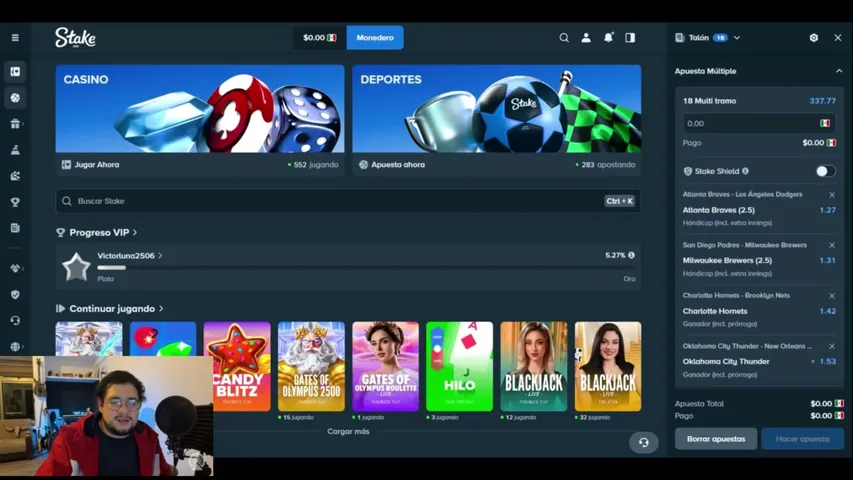Open Progreso VIP section arrow
The height and width of the screenshot is (480, 853).
tap(135, 232)
